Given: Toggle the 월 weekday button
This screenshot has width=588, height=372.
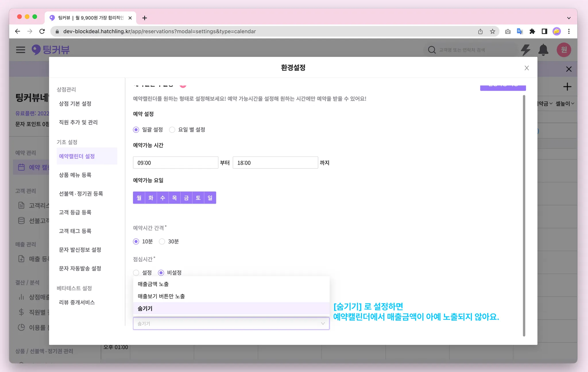Looking at the screenshot, I should click(139, 198).
